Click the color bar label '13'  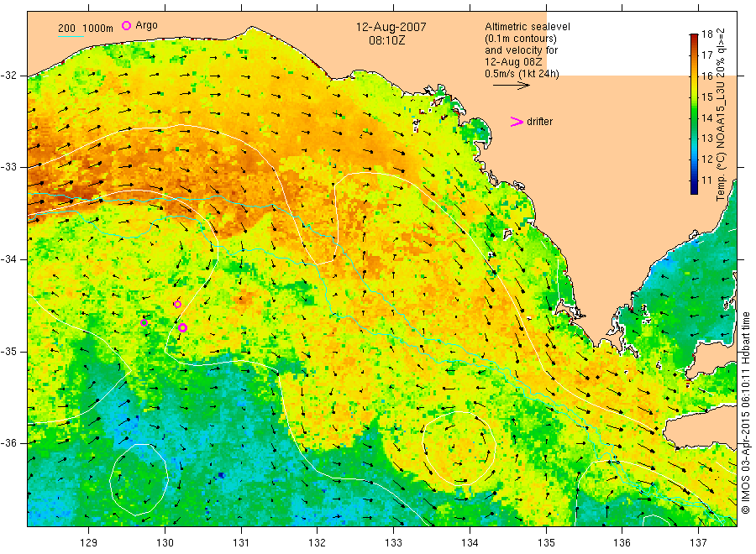(x=706, y=138)
